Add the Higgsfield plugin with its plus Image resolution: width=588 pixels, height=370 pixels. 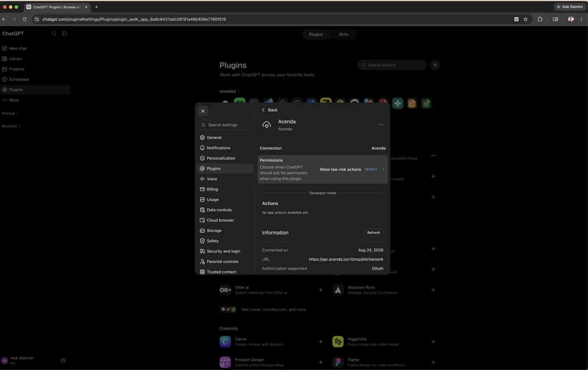coord(433,342)
